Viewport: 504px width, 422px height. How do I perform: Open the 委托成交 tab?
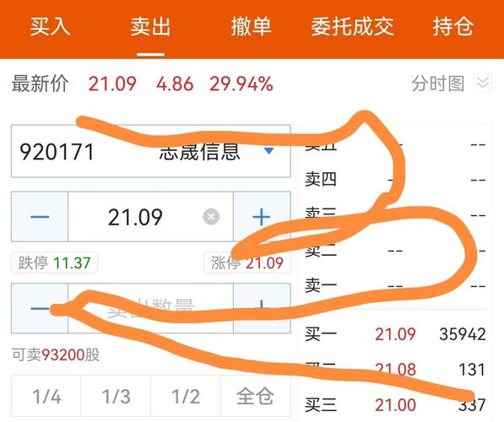pos(352,27)
